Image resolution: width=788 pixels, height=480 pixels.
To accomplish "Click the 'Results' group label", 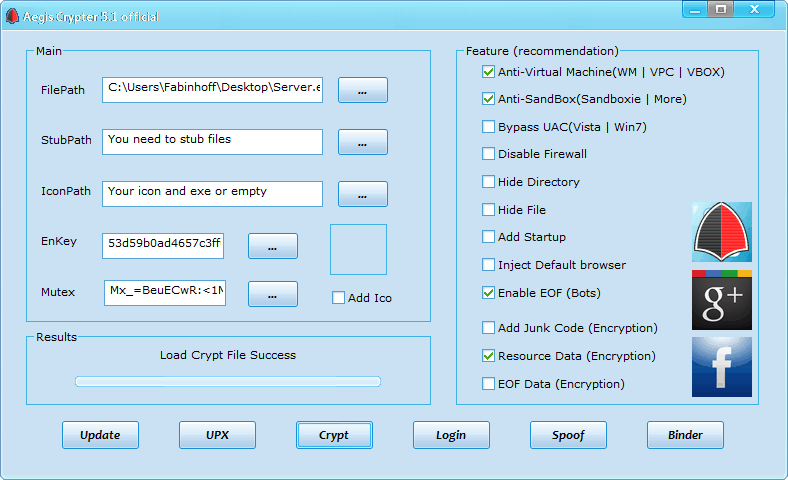I will (x=56, y=337).
